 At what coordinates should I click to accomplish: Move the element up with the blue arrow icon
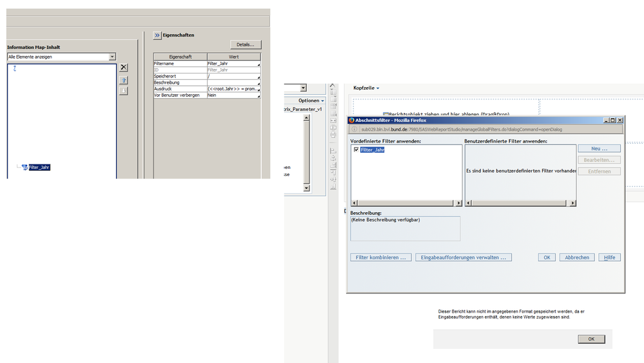124,80
